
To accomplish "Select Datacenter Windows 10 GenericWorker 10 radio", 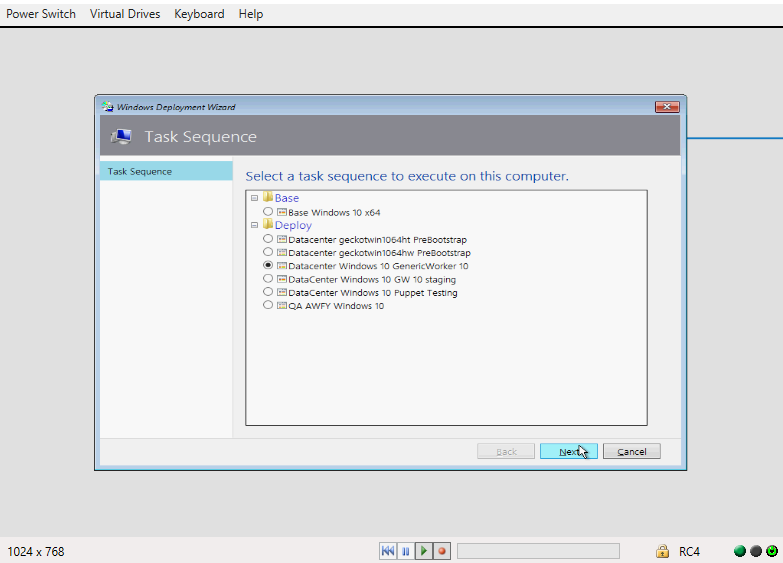I will [268, 265].
